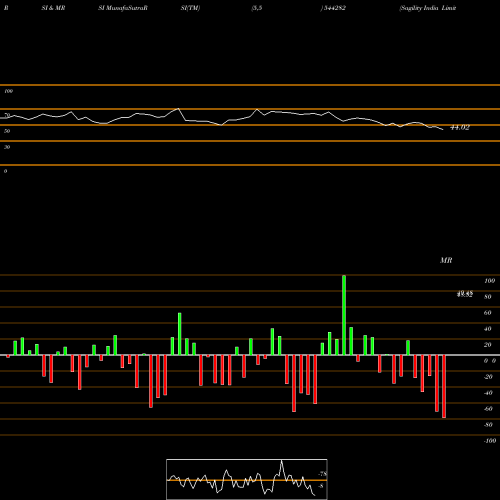The width and height of the screenshot is (500, 500).
Task: Click the -78 label in mini chart
Action: coord(322,474)
